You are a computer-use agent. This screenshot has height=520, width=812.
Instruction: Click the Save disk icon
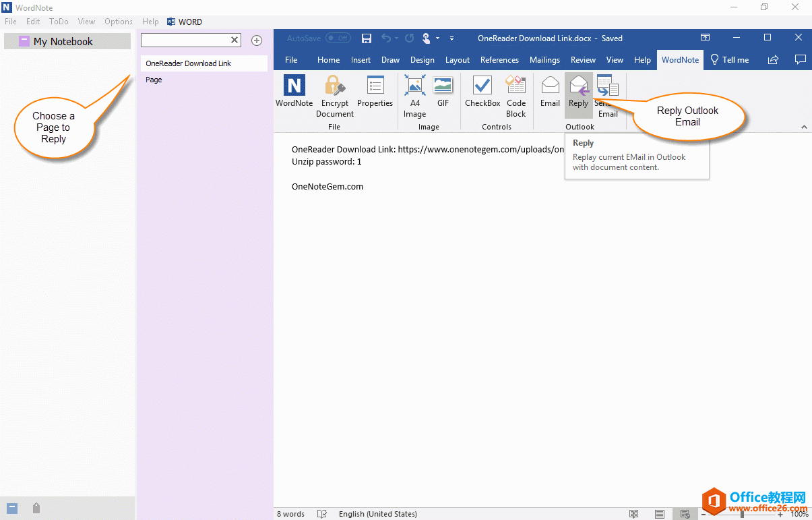[x=367, y=38]
